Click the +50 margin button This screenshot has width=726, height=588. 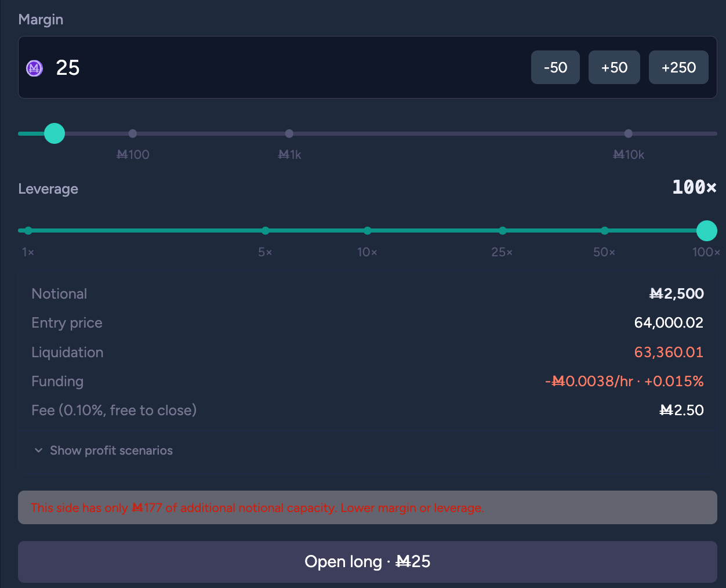[x=614, y=67]
